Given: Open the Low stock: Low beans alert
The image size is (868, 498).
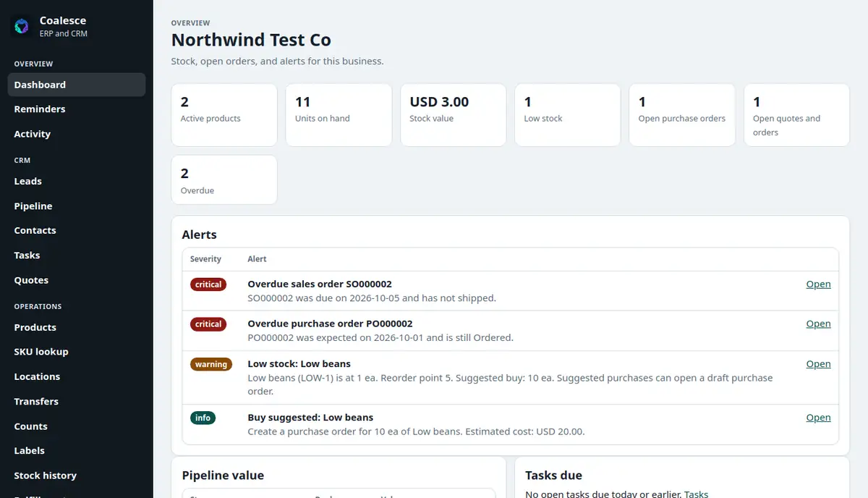Looking at the screenshot, I should tap(818, 364).
